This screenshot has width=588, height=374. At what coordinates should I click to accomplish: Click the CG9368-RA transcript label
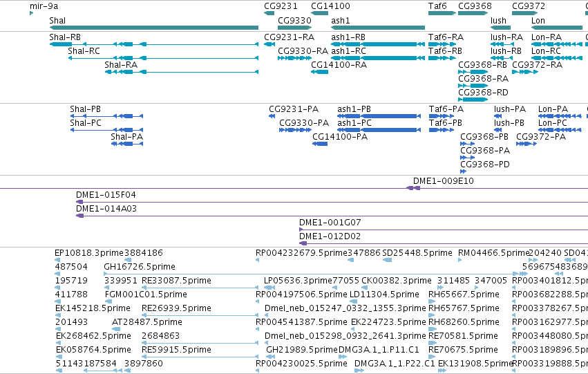point(484,79)
